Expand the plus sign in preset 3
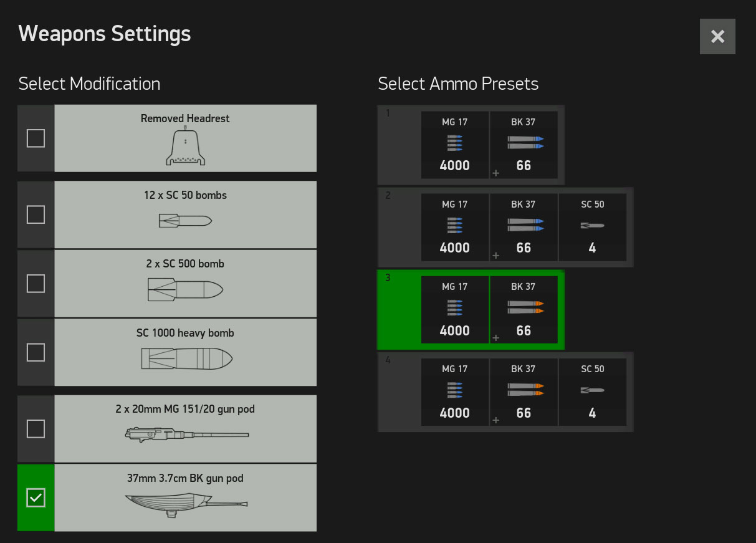The image size is (756, 543). pos(496,338)
